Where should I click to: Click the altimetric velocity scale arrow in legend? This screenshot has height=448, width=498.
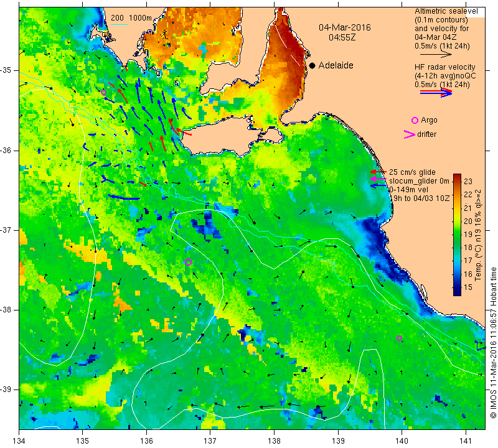pos(436,55)
